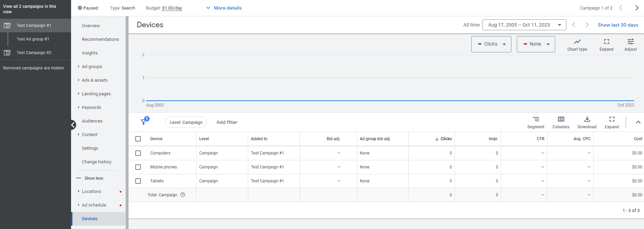Select Test Ad group #1

[x=33, y=39]
